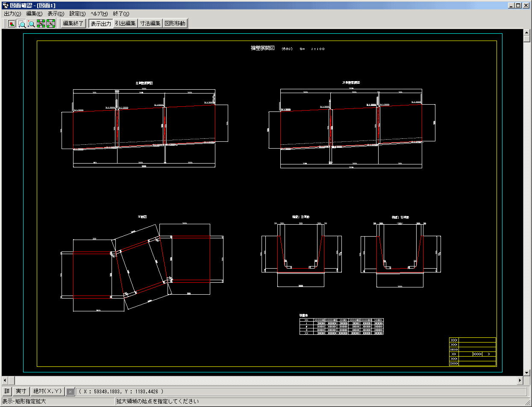This screenshot has width=532, height=407.
Task: Activate the 表示出力 mode button
Action: [101, 23]
